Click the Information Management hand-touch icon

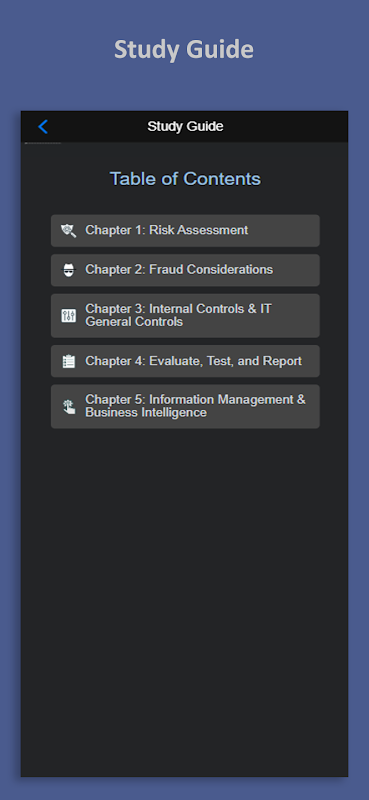[68, 407]
